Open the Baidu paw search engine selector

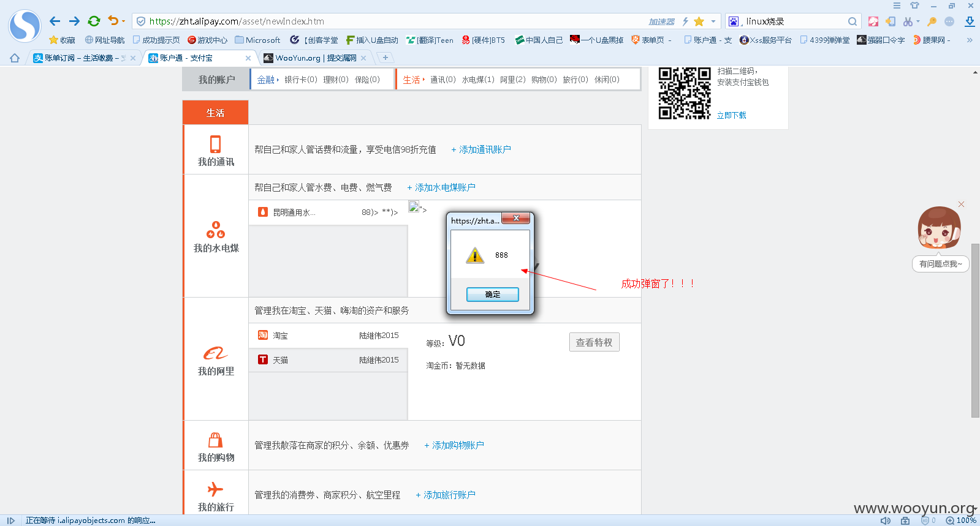734,21
